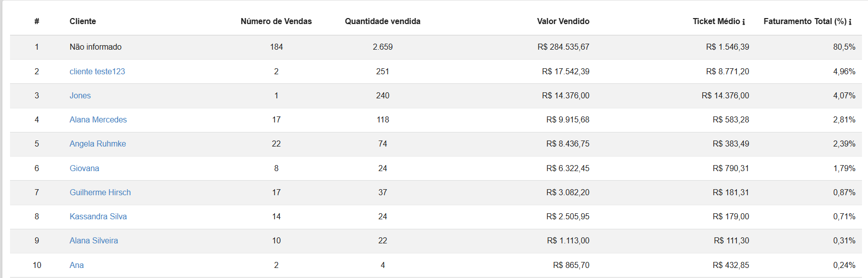View Guilherme Hirsch customer details
Image resolution: width=868 pixels, height=278 pixels.
point(100,192)
